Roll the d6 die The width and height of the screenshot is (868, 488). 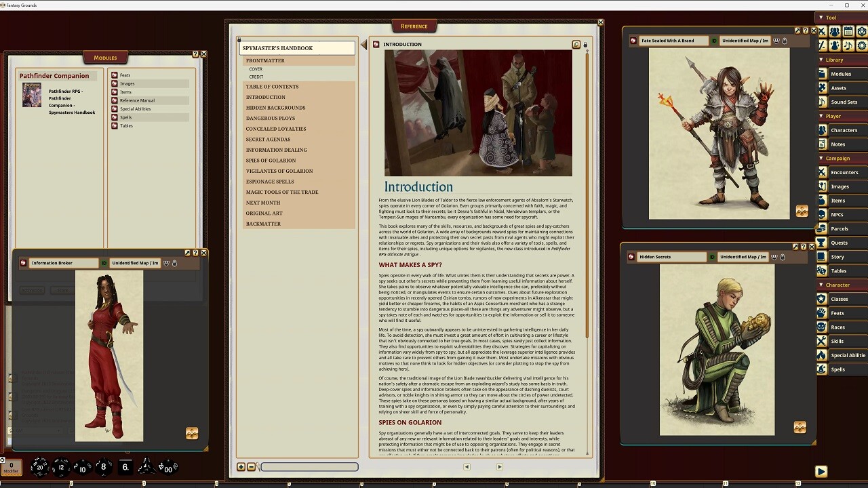pos(125,466)
